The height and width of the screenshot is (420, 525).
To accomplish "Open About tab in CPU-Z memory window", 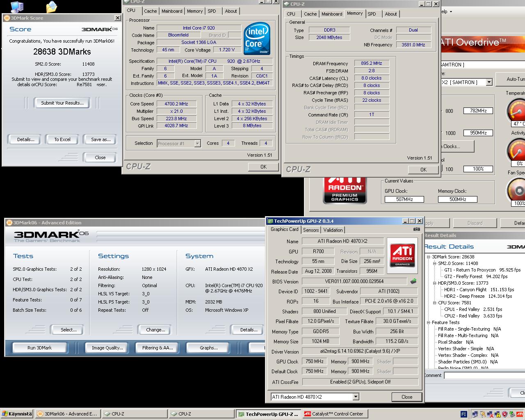I will click(x=390, y=14).
